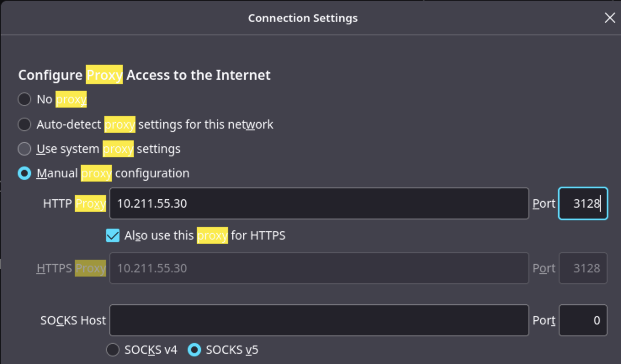Select the No proxy option
621x364 pixels.
24,99
